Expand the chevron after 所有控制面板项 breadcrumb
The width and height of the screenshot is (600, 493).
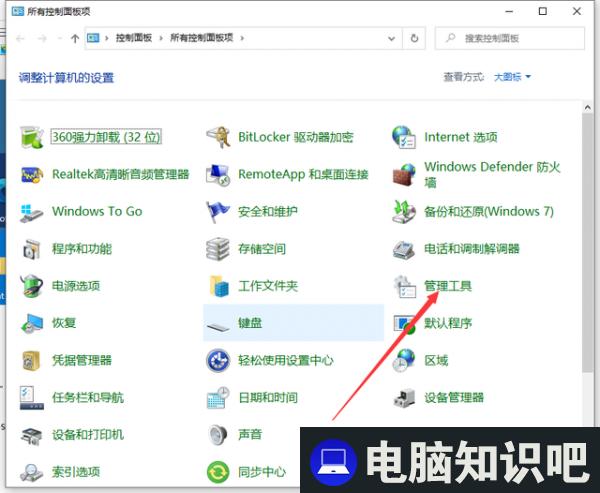click(242, 38)
